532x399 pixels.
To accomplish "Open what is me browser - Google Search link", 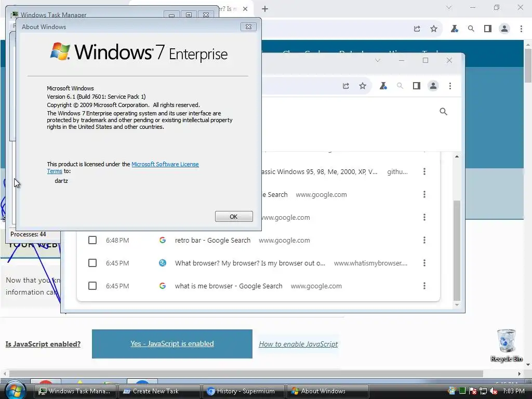I will point(229,286).
